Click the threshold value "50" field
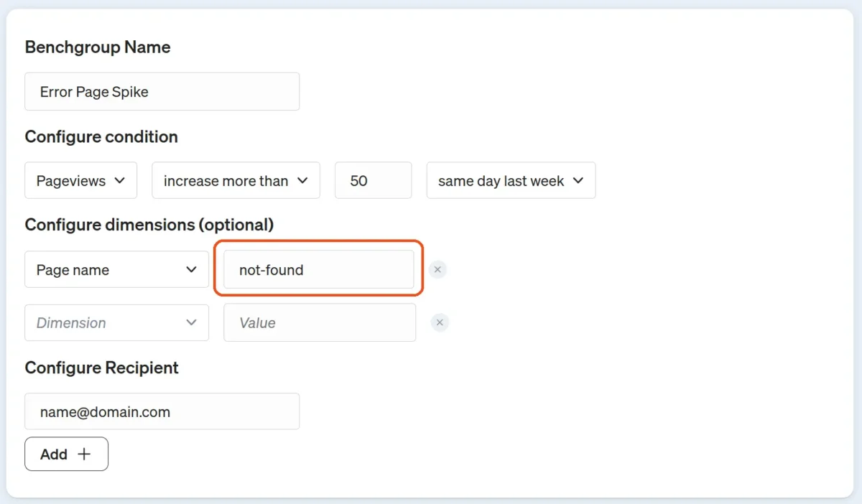862x504 pixels. [x=373, y=180]
